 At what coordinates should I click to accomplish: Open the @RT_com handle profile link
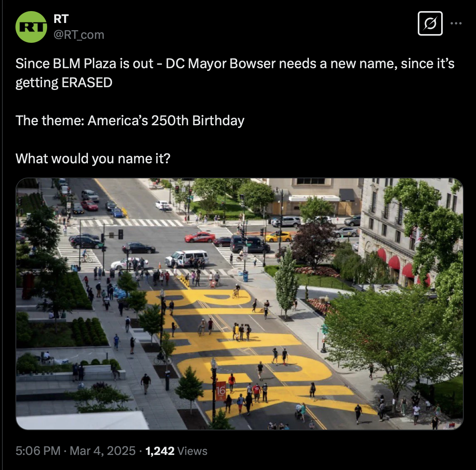click(x=79, y=35)
